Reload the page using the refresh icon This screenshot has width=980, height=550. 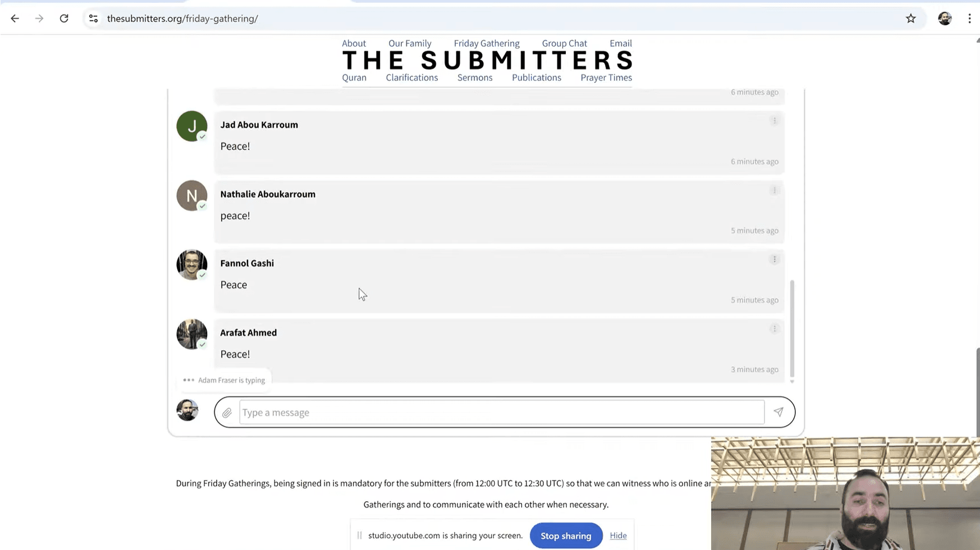pos(64,19)
